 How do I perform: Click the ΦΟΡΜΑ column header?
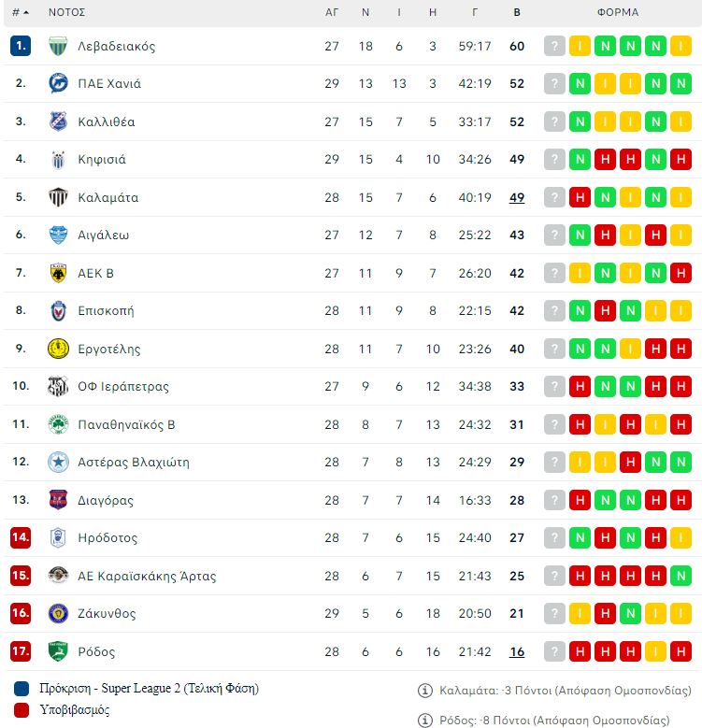pos(618,12)
